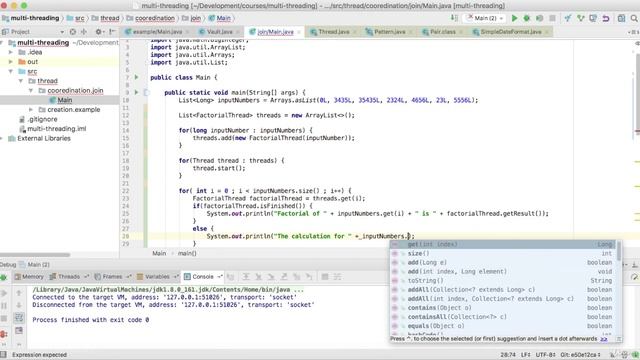640x360 pixels.
Task: Select the Console debug tab
Action: [203, 277]
